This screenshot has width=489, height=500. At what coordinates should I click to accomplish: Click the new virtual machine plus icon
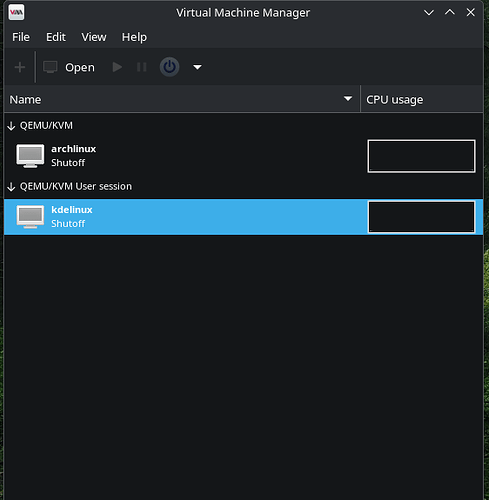point(20,67)
